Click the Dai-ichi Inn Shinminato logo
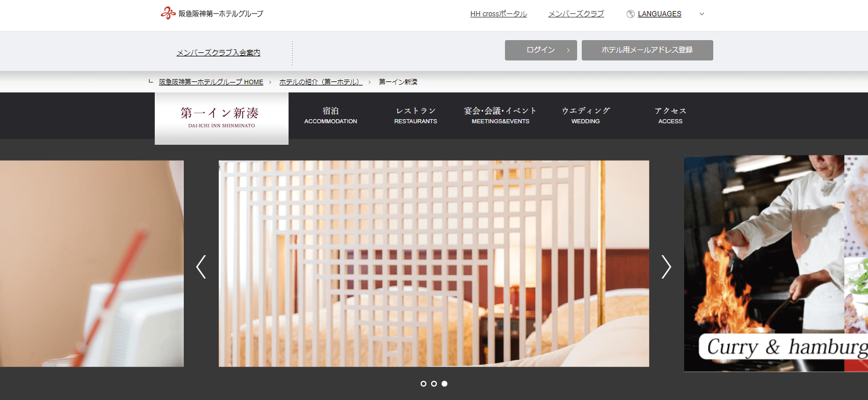The image size is (868, 400). pyautogui.click(x=221, y=117)
